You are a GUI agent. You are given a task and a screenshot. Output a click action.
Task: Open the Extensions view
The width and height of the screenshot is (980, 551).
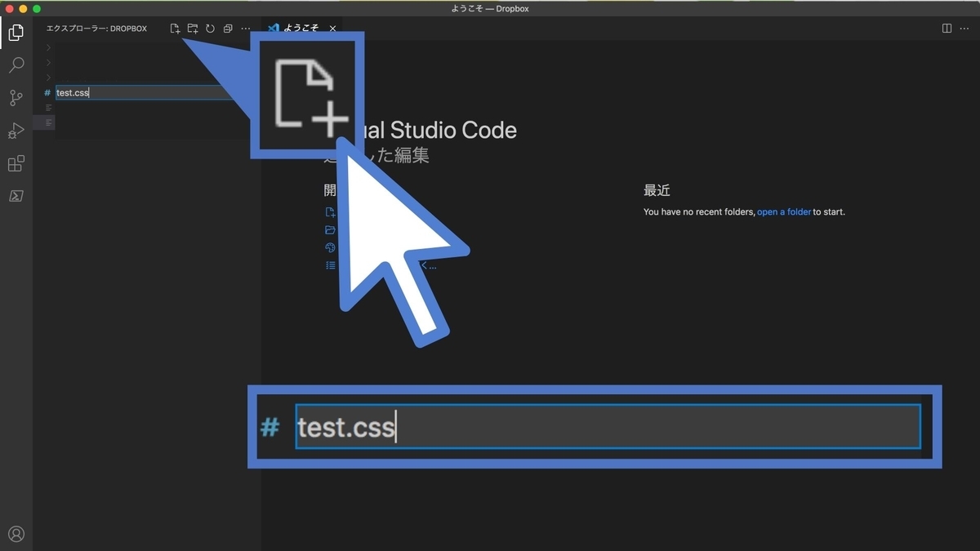pos(16,163)
